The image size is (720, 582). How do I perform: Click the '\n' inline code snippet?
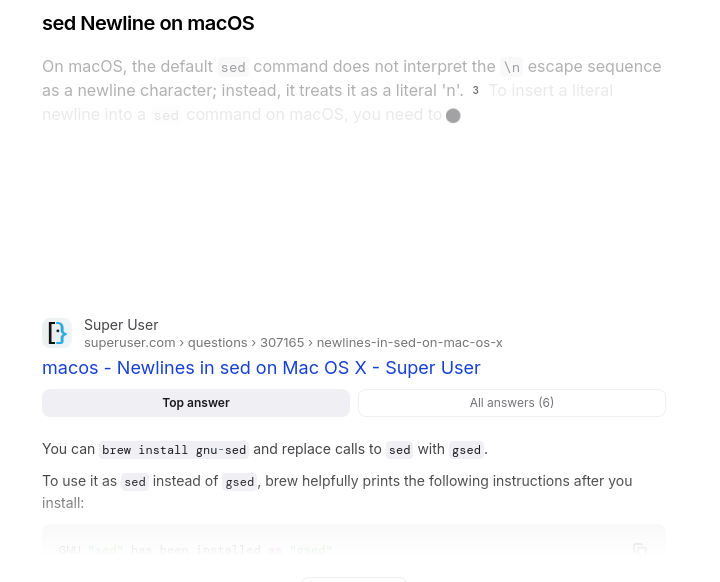[x=511, y=67]
